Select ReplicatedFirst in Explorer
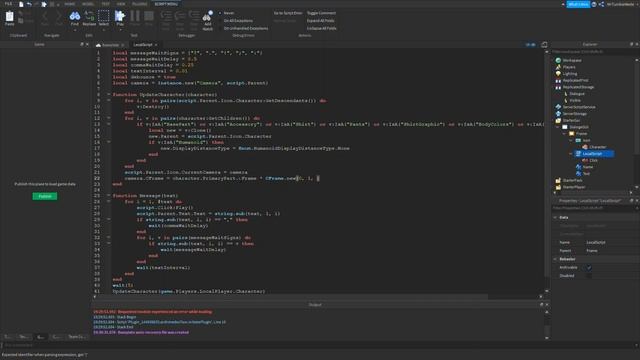 [576, 80]
